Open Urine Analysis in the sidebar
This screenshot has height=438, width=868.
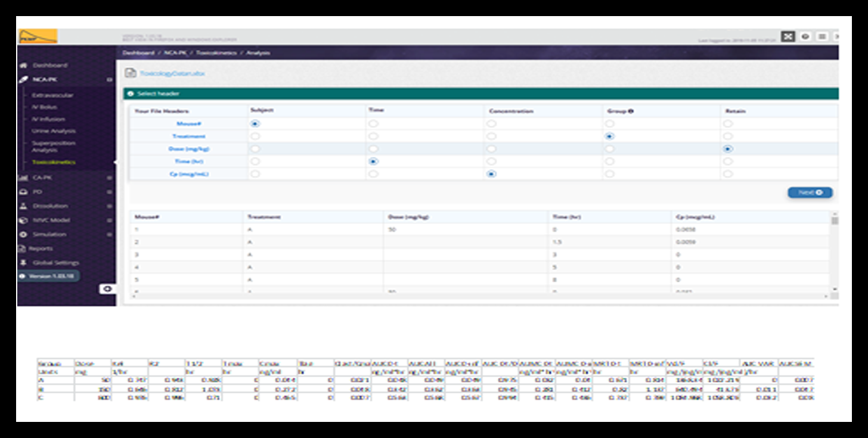coord(54,131)
